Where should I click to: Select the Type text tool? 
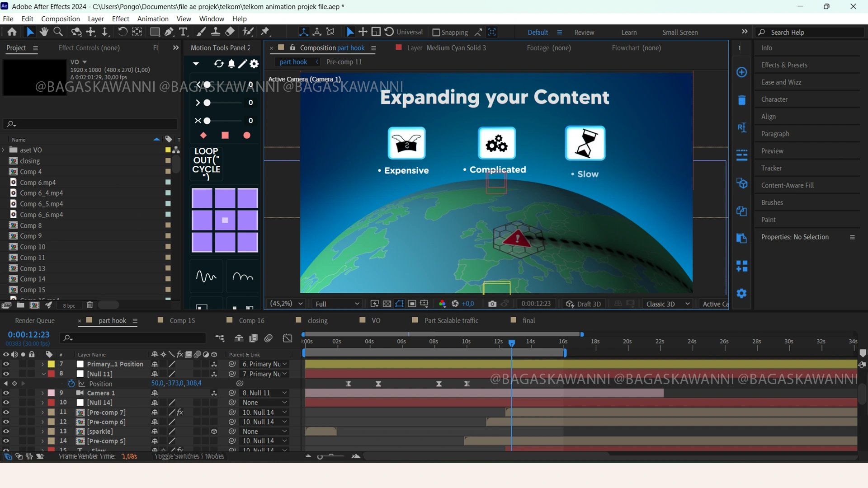[183, 32]
